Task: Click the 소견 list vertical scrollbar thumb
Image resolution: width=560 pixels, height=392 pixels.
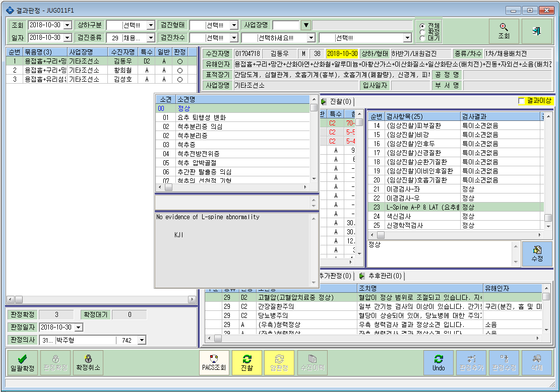Action: [x=314, y=108]
